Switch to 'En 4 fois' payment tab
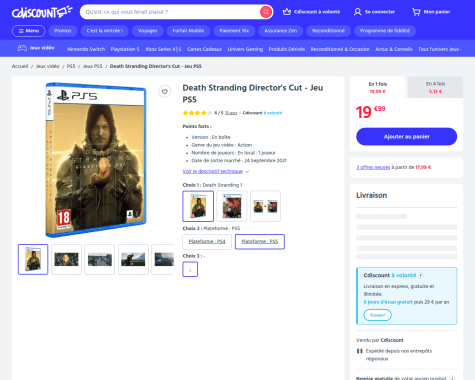The image size is (475, 380). tap(435, 87)
